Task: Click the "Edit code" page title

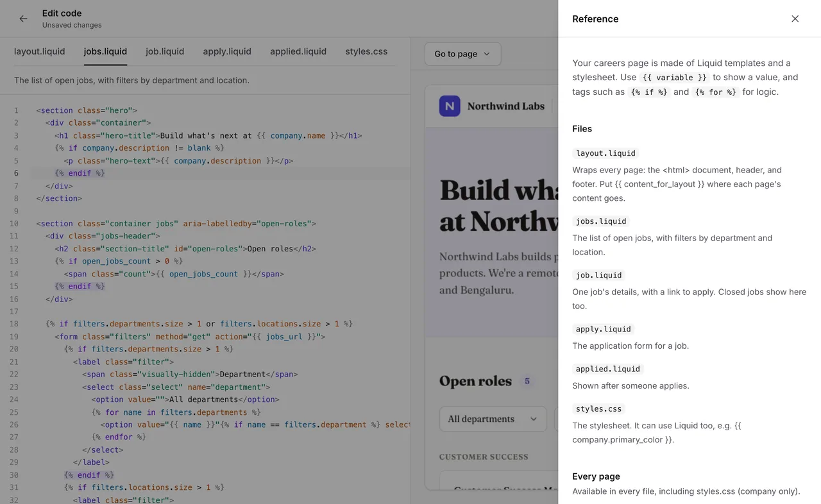Action: click(x=62, y=13)
